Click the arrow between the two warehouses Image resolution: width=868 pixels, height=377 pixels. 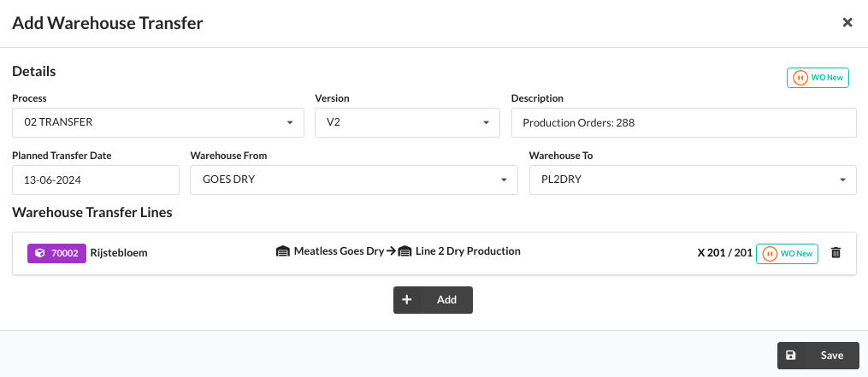click(x=391, y=251)
